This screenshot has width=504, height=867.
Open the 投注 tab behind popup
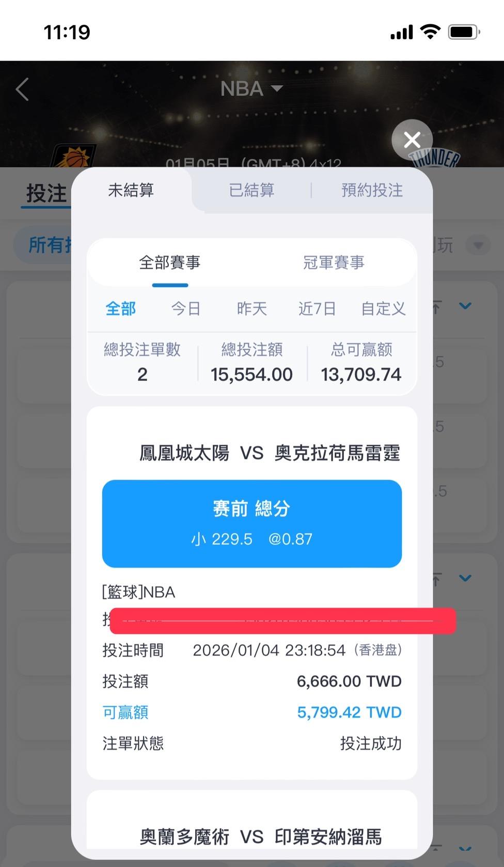(46, 193)
